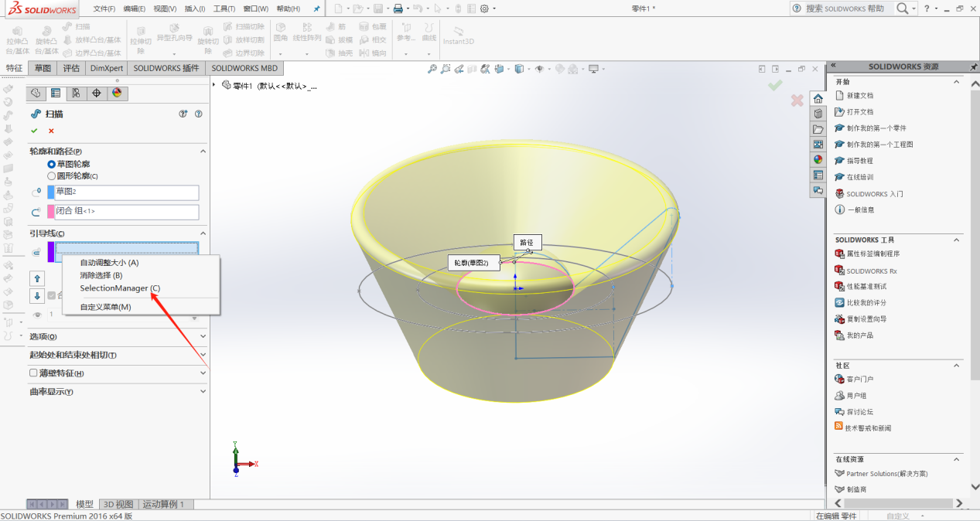Open the DisplayManager color ball tab
Viewport: 980px width, 521px height.
[x=117, y=94]
